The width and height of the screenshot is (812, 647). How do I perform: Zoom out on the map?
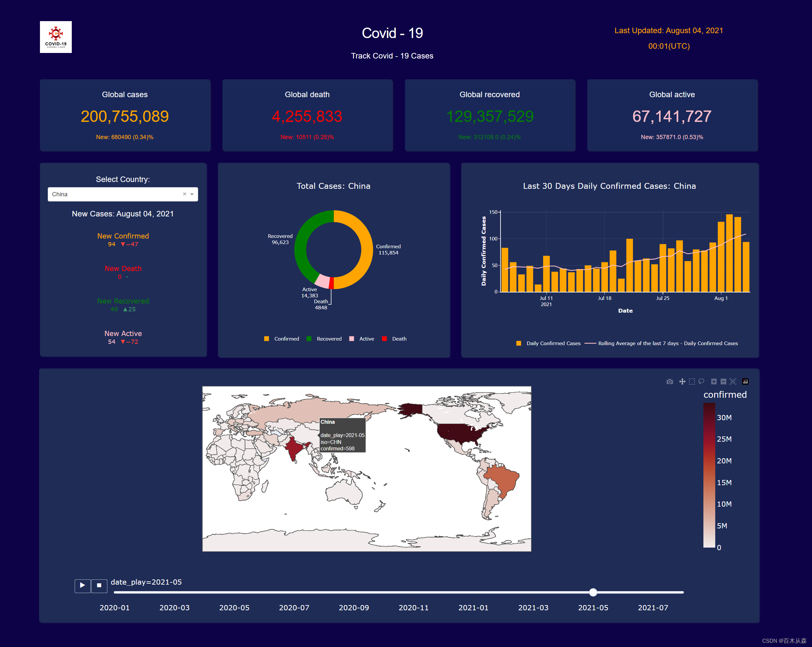pyautogui.click(x=723, y=381)
